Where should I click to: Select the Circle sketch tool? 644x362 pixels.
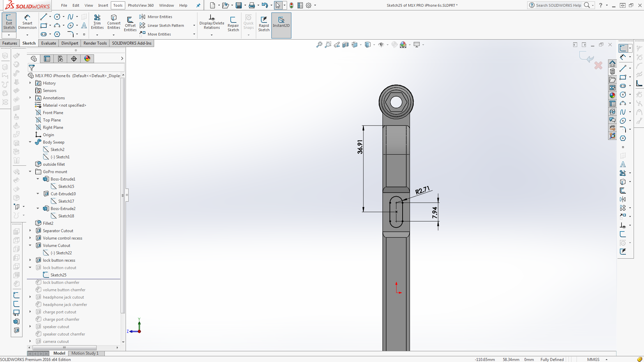[57, 17]
